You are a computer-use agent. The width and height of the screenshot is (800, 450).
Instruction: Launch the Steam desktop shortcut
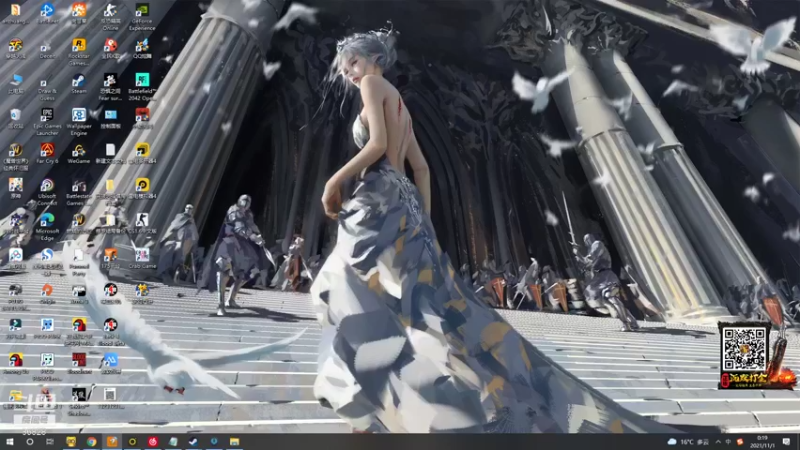pos(79,84)
